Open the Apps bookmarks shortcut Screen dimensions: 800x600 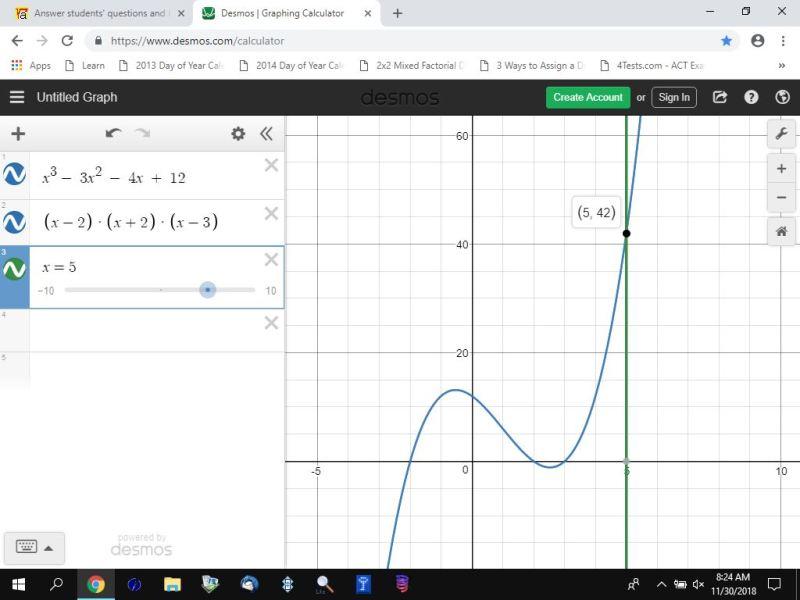[x=31, y=65]
